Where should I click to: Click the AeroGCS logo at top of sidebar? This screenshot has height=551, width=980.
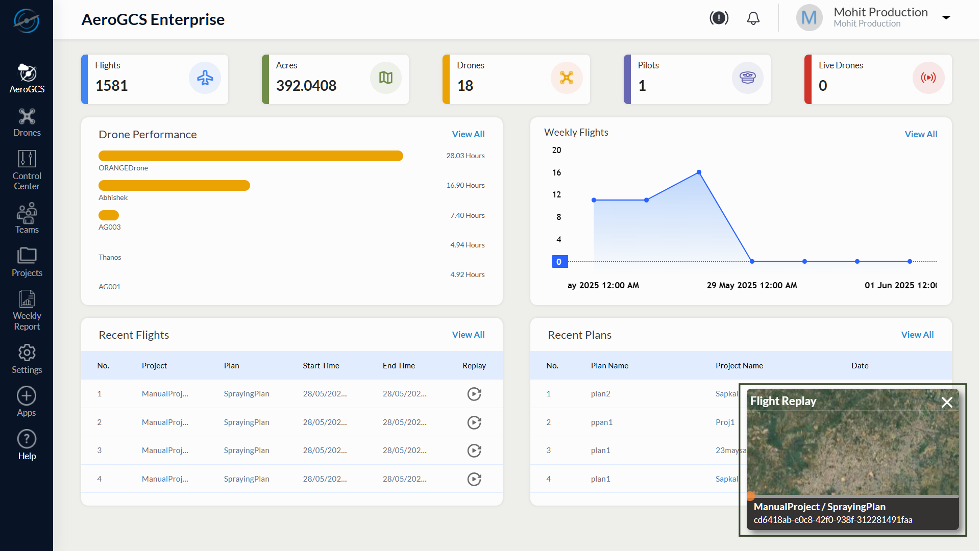(27, 21)
